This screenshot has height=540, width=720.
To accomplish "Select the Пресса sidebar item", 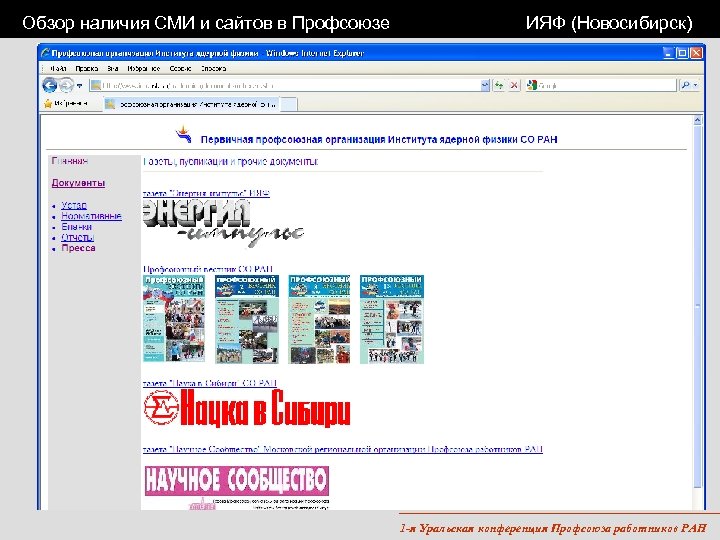I will [x=79, y=248].
